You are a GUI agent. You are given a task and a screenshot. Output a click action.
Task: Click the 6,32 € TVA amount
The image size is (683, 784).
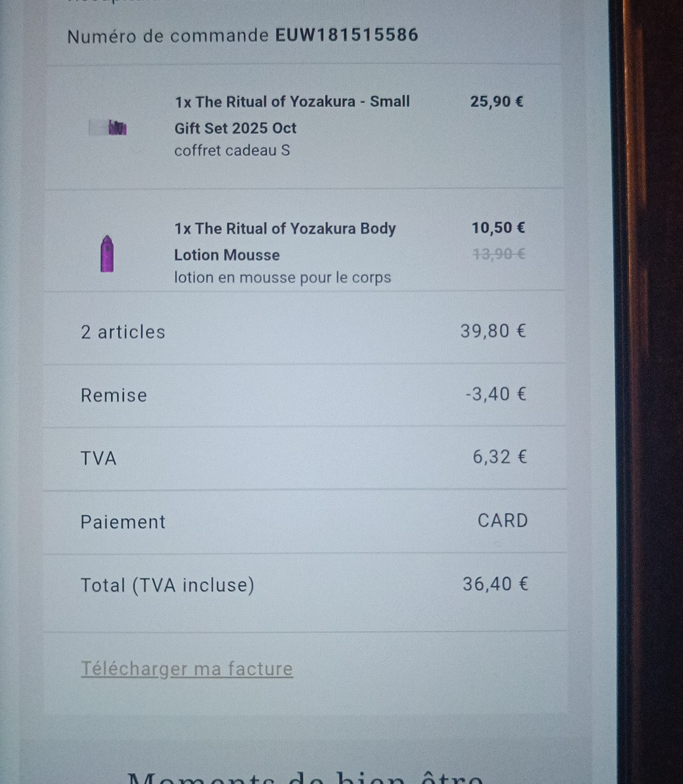(x=499, y=457)
